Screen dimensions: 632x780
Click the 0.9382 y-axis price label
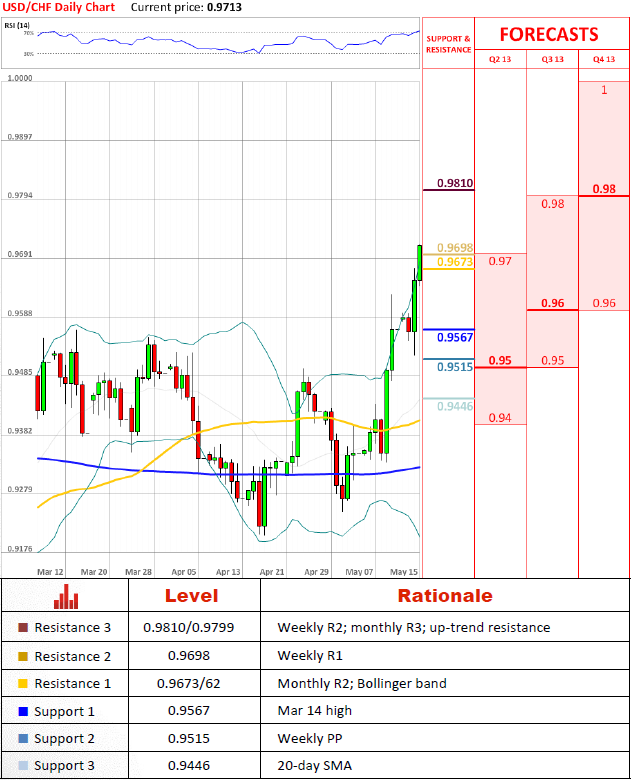20,431
